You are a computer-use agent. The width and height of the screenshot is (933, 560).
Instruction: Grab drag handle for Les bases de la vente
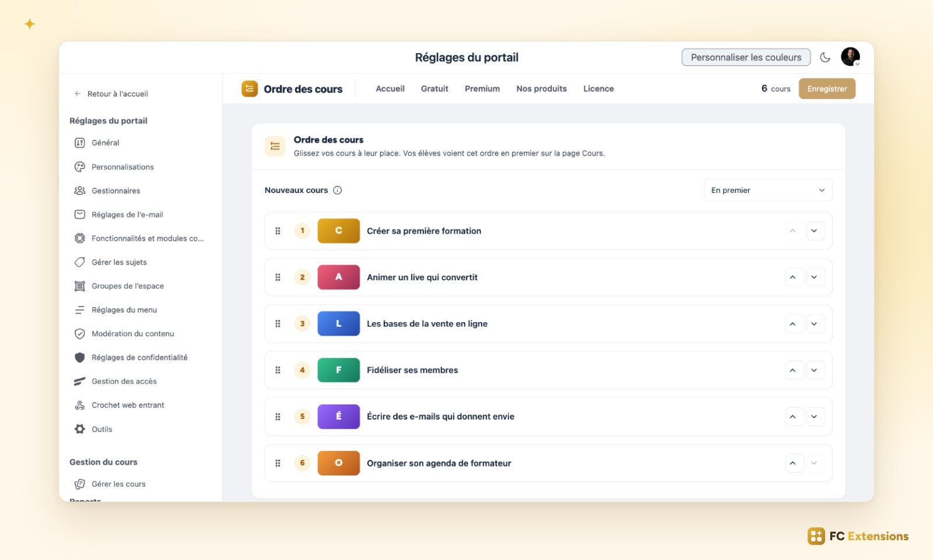pyautogui.click(x=278, y=324)
